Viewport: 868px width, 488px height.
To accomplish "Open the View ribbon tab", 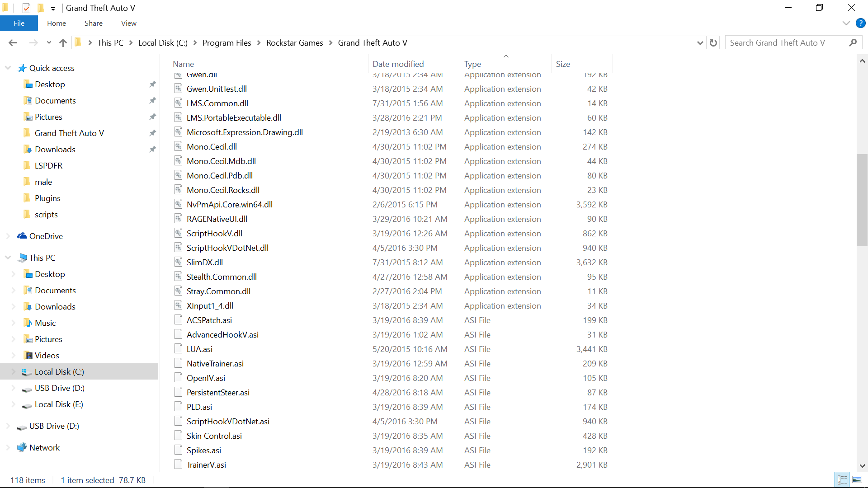I will tap(128, 23).
